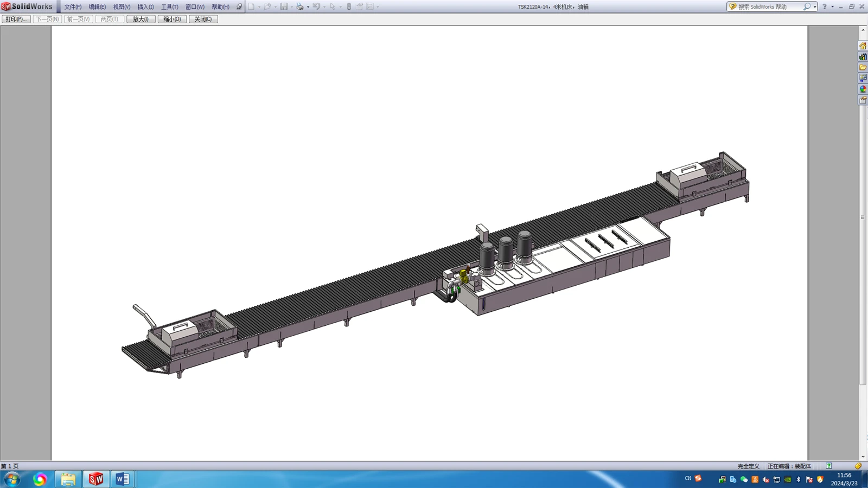Click the status bar quick help icon
The image size is (868, 488).
click(x=829, y=466)
